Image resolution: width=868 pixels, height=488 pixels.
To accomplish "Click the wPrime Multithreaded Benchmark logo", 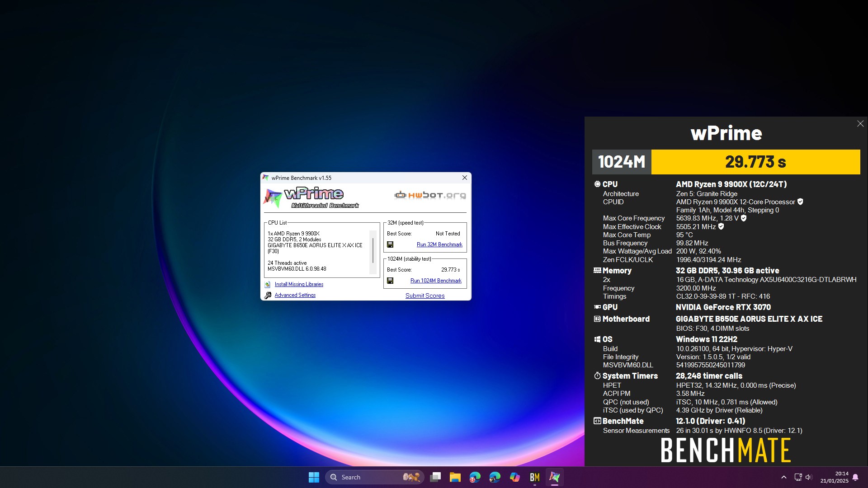I will click(311, 197).
